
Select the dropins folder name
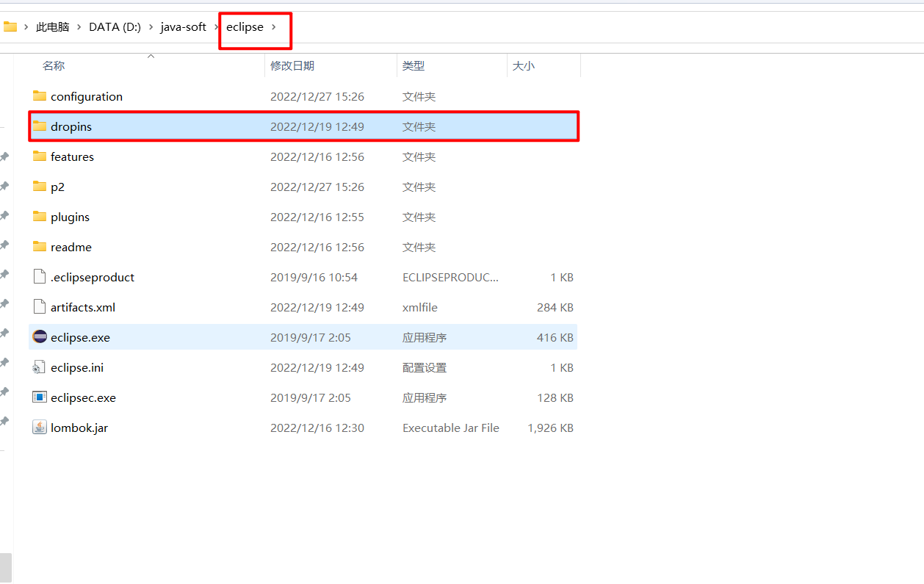click(x=71, y=126)
